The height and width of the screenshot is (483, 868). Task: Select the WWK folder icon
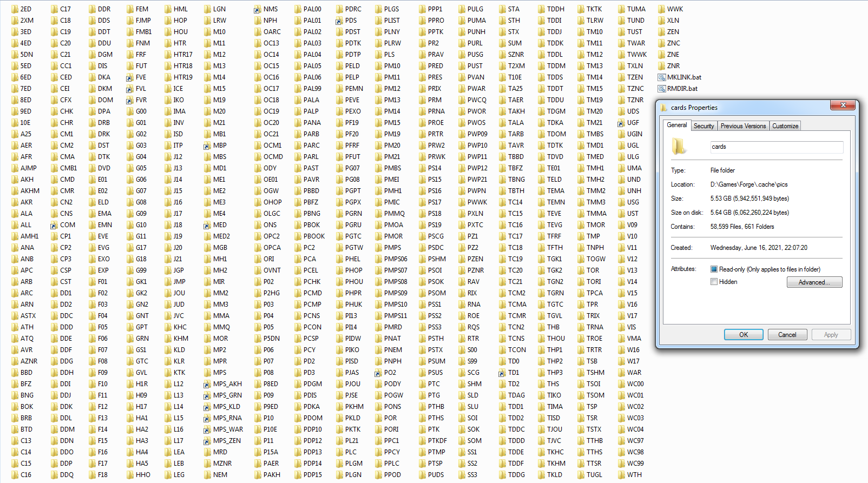661,9
